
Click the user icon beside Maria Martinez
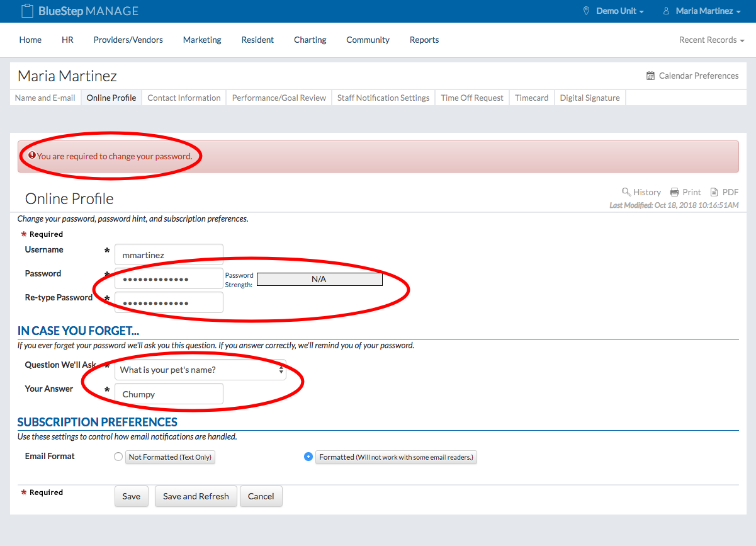pyautogui.click(x=665, y=11)
